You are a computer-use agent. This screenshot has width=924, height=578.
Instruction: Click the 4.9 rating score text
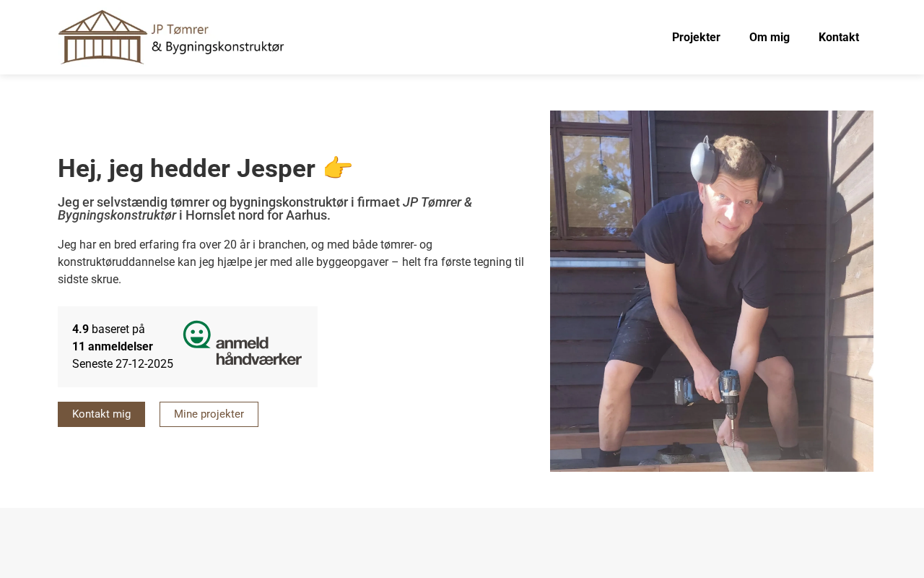pyautogui.click(x=80, y=329)
